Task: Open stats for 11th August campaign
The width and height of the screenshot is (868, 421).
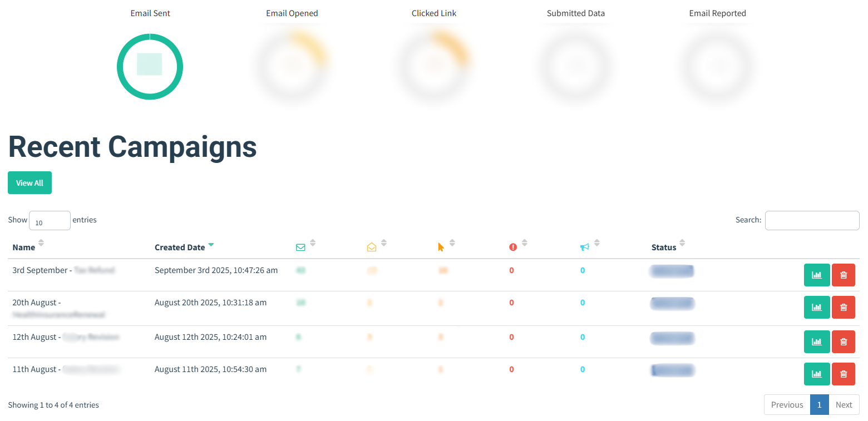Action: tap(816, 374)
